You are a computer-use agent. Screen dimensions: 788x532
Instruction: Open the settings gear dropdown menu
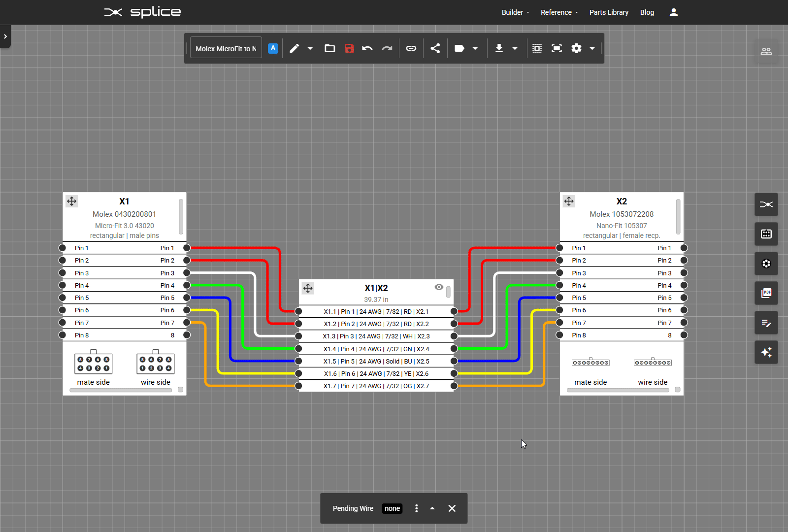pyautogui.click(x=592, y=48)
